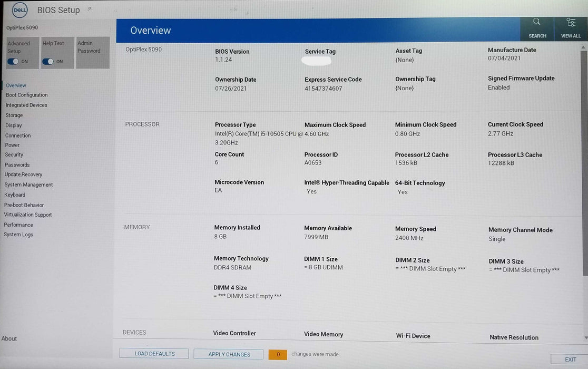588x369 pixels.
Task: Click the scrollbar up arrow
Action: (x=583, y=47)
